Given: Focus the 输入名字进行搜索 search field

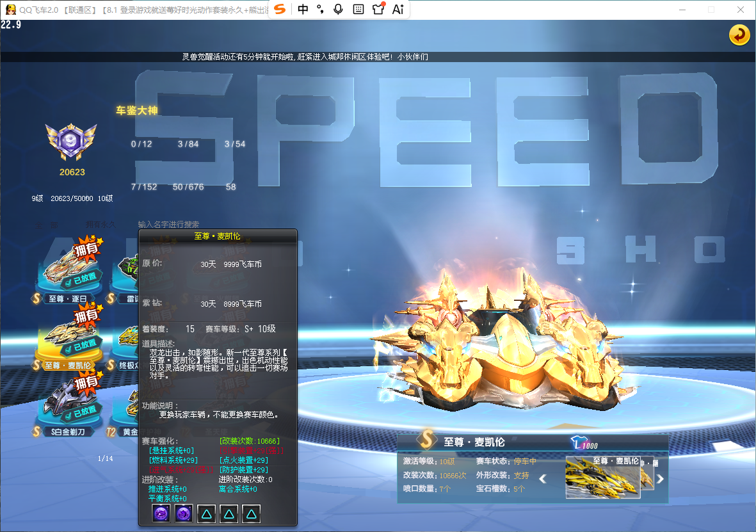Looking at the screenshot, I should tap(169, 224).
